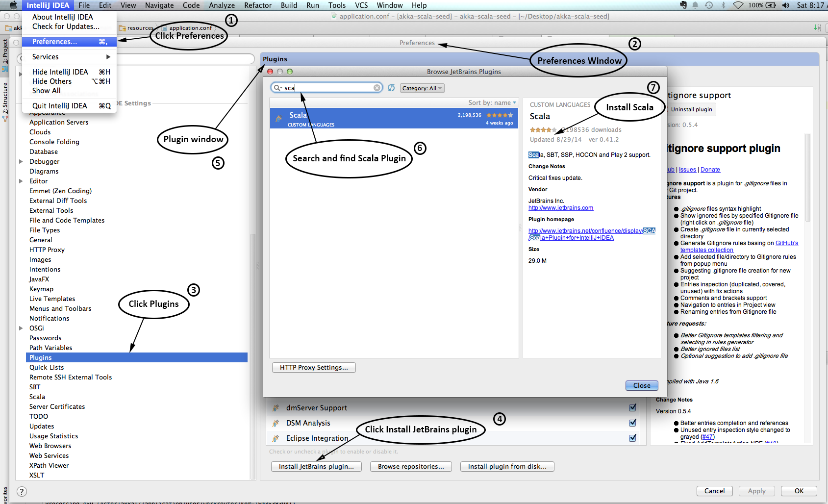Image resolution: width=828 pixels, height=504 pixels.
Task: Click the green arrow binary icon in toolbar
Action: point(817,27)
